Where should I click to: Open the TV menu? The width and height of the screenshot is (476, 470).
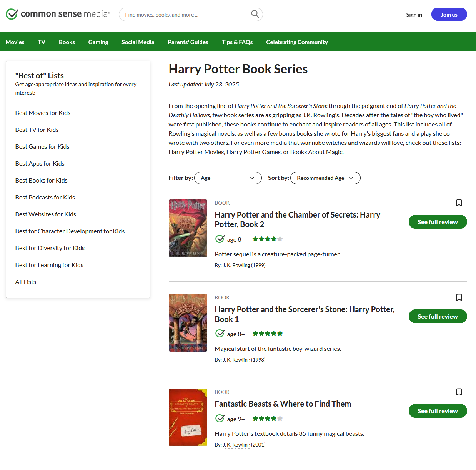(42, 42)
